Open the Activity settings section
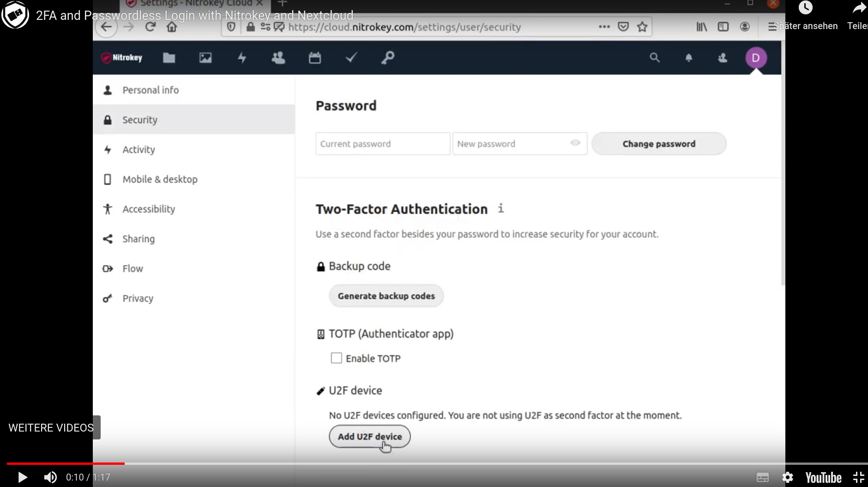 (194, 150)
